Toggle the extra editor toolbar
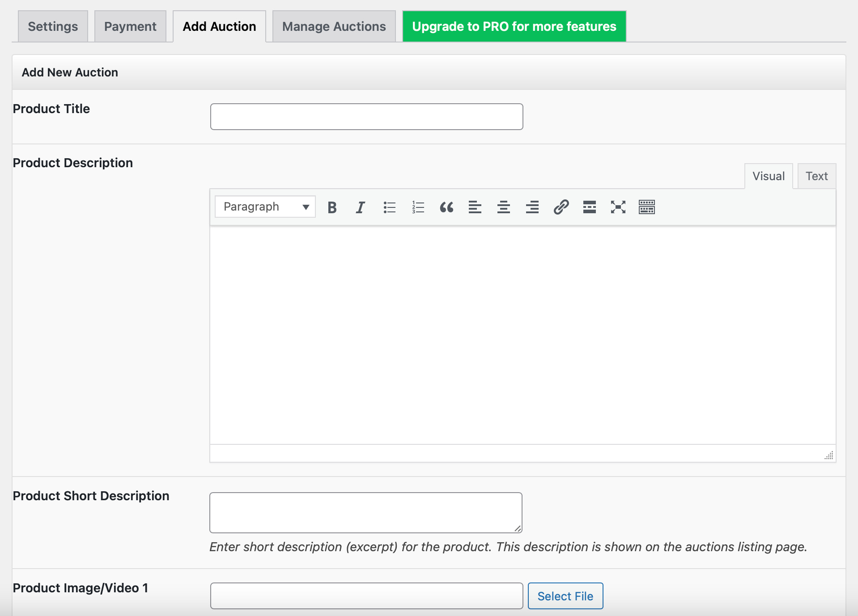Screen dimensions: 858x616 point(646,207)
